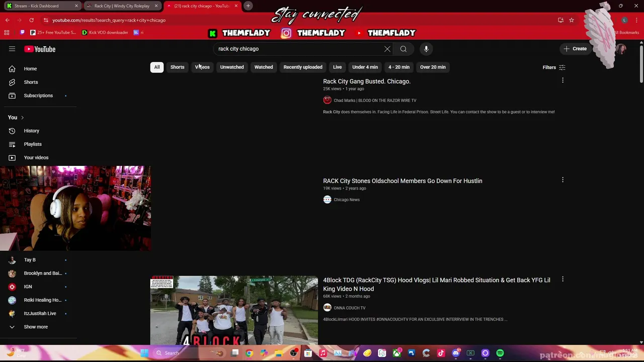Open Spotify from the taskbar
Screen dimensions: 644x362
coord(500,353)
